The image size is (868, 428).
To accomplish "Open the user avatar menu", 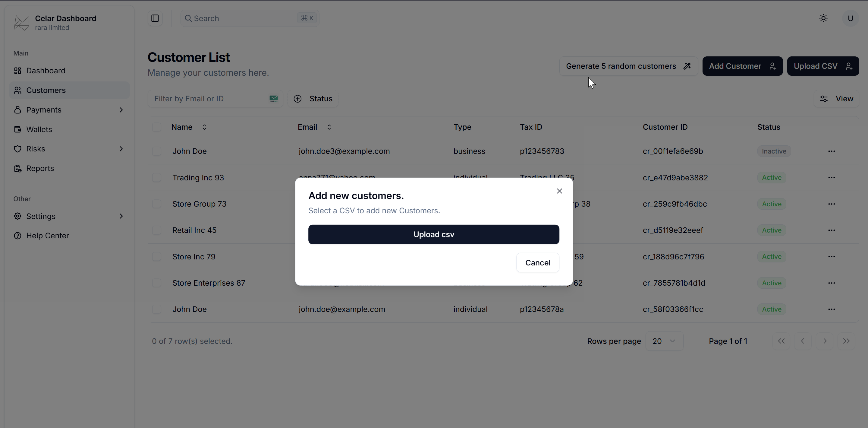I will 850,18.
